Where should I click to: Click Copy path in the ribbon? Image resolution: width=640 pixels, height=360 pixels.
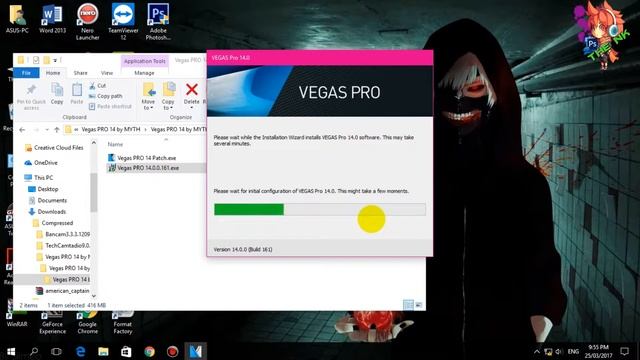pos(105,96)
